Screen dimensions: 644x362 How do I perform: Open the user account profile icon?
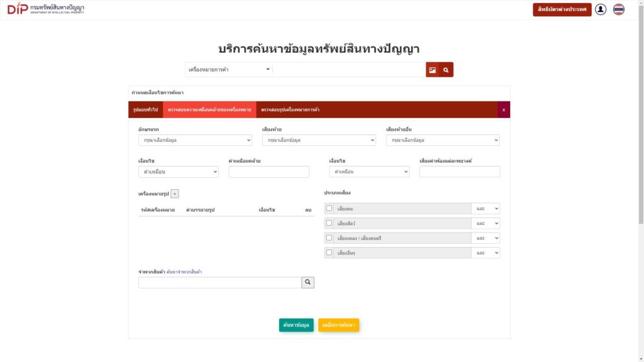[601, 9]
